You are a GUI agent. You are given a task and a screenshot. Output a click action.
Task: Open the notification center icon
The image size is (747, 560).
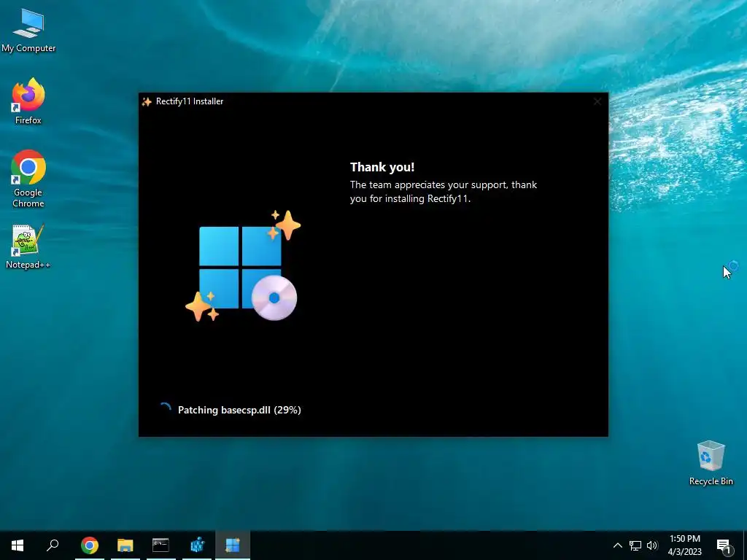point(723,545)
